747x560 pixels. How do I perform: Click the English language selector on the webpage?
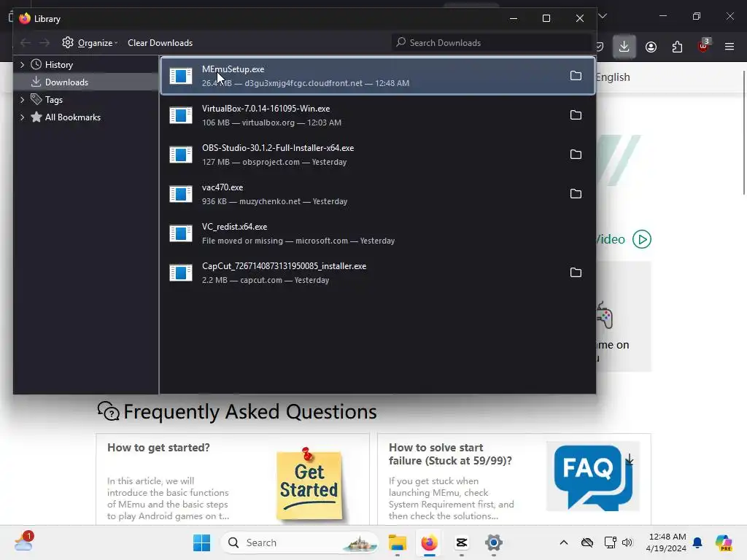(x=613, y=77)
